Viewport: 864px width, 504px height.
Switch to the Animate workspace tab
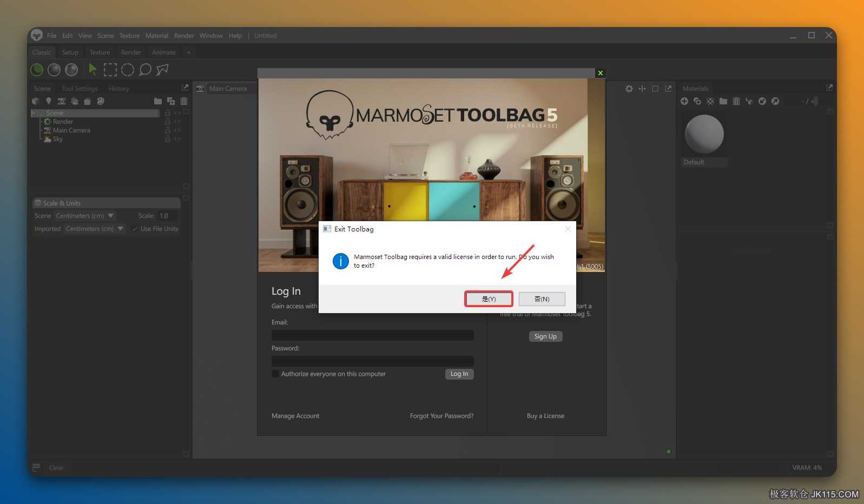pos(164,52)
